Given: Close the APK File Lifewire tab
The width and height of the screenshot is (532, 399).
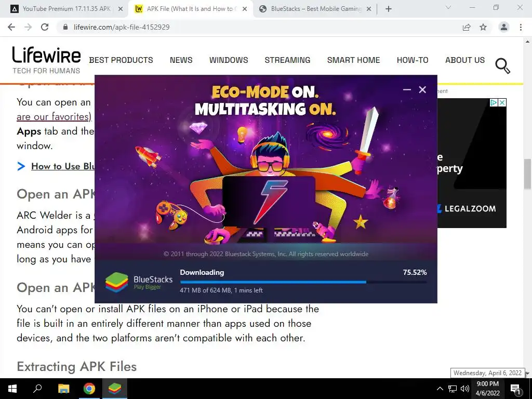Looking at the screenshot, I should [x=245, y=9].
